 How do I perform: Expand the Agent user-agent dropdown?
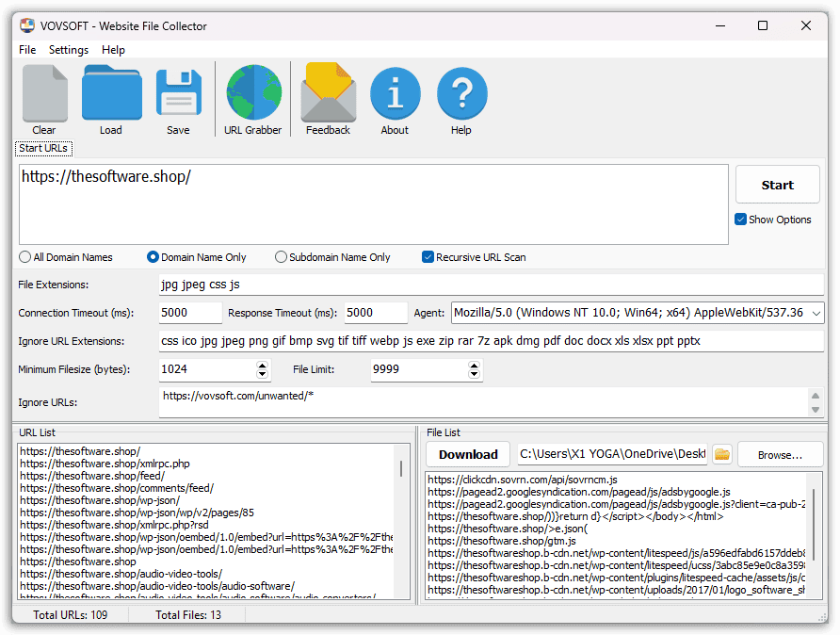pos(816,313)
